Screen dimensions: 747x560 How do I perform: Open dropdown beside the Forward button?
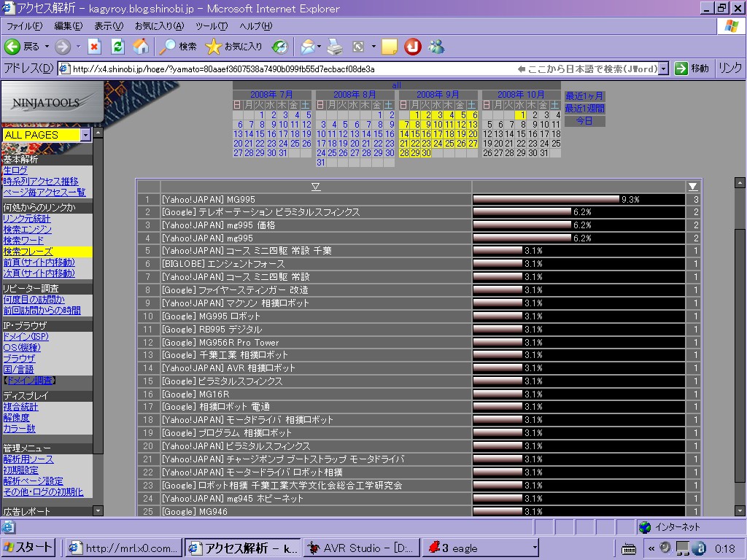[78, 46]
